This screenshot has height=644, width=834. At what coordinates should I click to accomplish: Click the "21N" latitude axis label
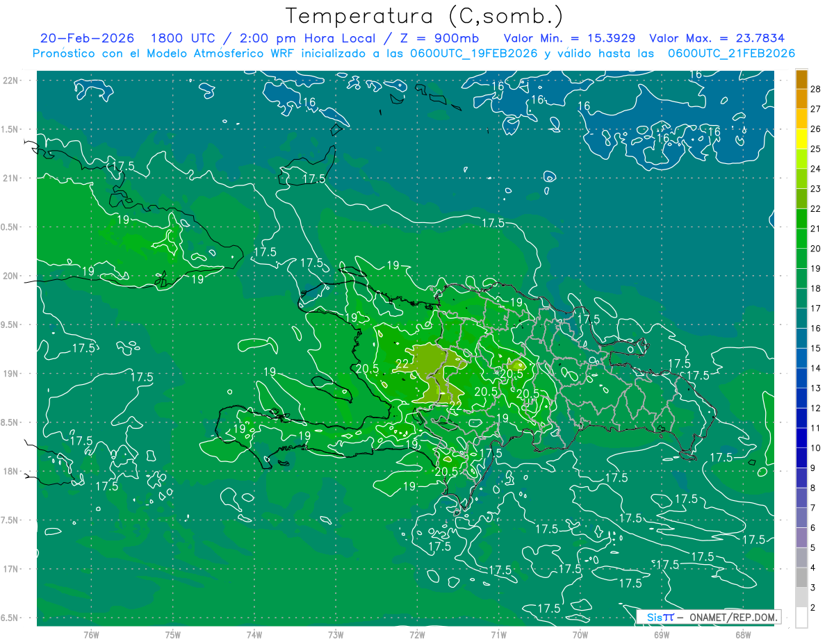point(11,179)
